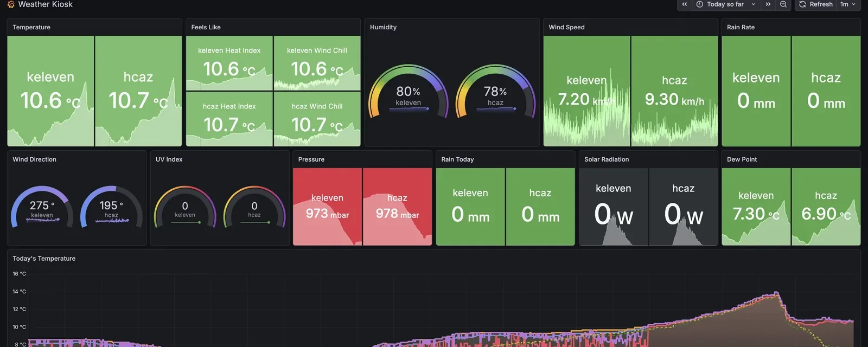
Task: Open the Solar Radiation panel title
Action: (607, 159)
